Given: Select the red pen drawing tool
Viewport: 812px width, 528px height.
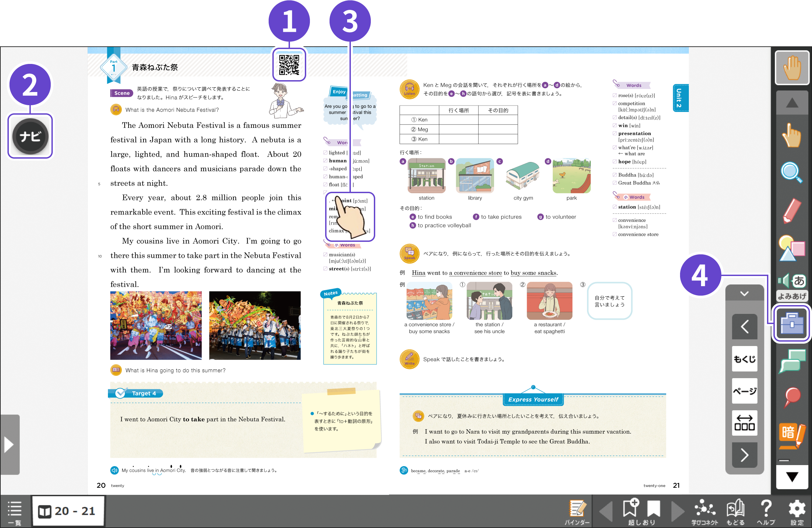Looking at the screenshot, I should coord(791,210).
